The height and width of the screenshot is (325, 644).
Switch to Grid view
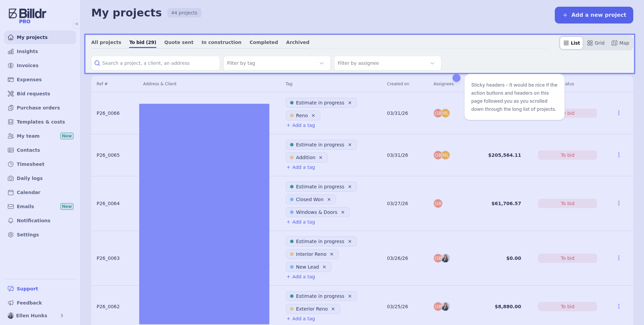click(x=596, y=43)
